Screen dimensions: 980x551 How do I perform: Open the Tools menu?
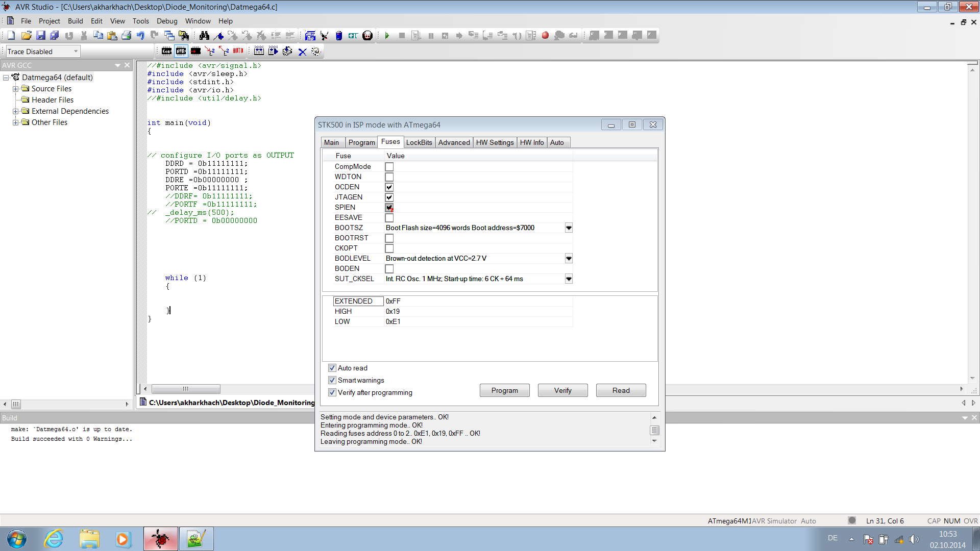coord(141,21)
